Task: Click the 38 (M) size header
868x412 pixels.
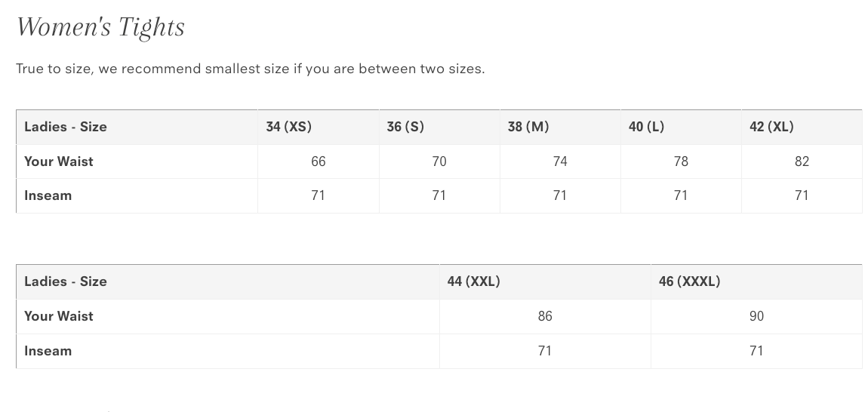Action: pyautogui.click(x=528, y=127)
